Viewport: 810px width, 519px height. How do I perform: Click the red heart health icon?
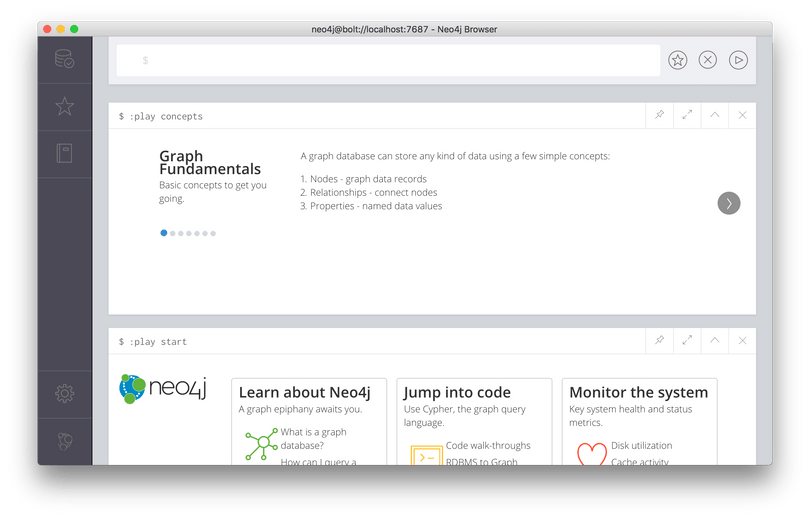click(592, 454)
